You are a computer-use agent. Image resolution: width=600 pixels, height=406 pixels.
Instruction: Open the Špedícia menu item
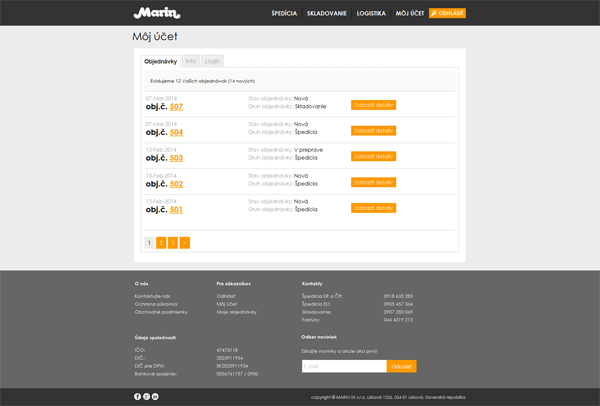[x=284, y=14]
